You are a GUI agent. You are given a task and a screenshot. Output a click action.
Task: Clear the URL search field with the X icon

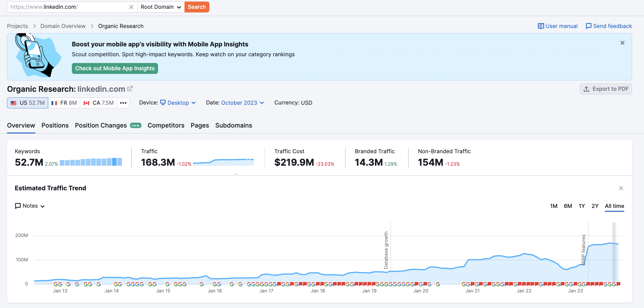(x=131, y=7)
